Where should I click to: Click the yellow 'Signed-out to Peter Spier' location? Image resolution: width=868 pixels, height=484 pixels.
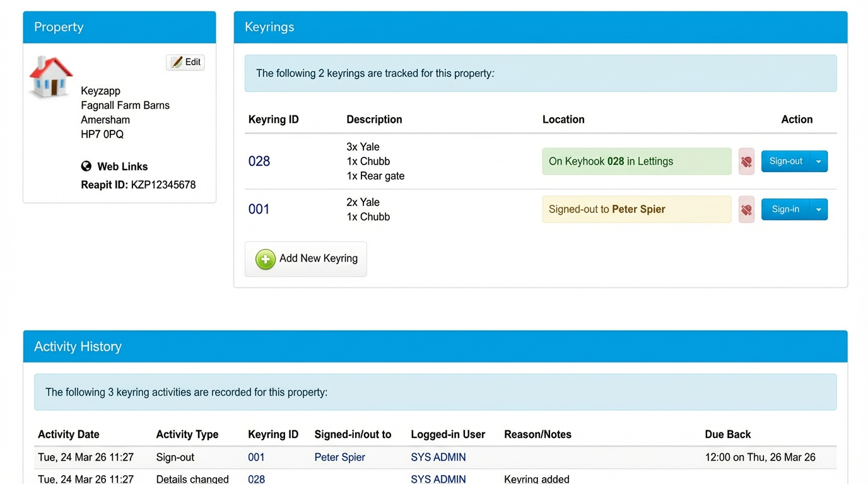[636, 209]
